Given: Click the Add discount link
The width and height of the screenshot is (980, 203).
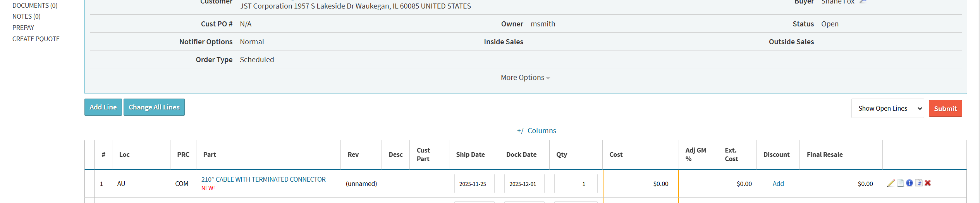Looking at the screenshot, I should point(778,184).
